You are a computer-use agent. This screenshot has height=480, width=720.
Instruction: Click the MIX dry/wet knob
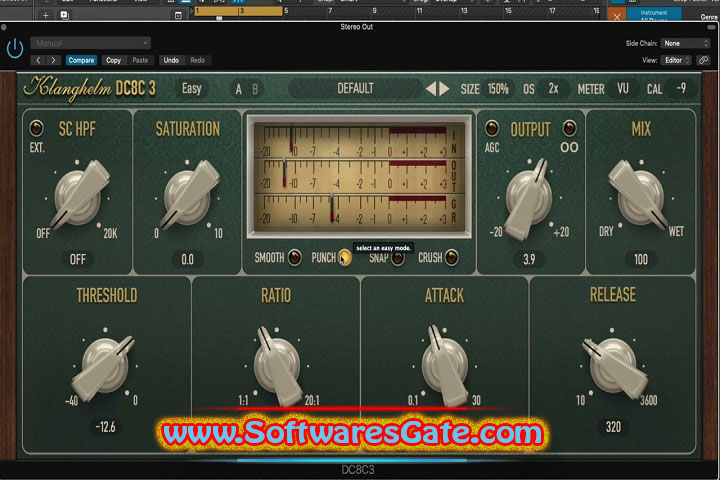pyautogui.click(x=641, y=197)
